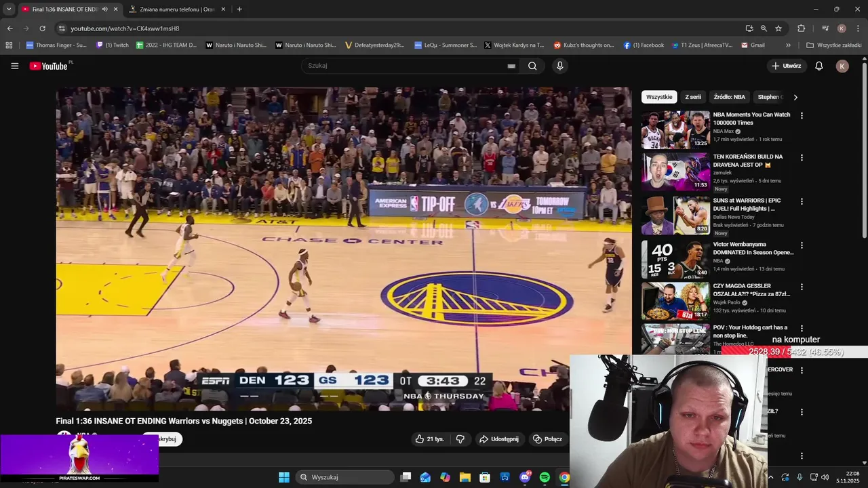Open options for NBA Moments video
Viewport: 868px width, 488px height.
click(x=802, y=116)
